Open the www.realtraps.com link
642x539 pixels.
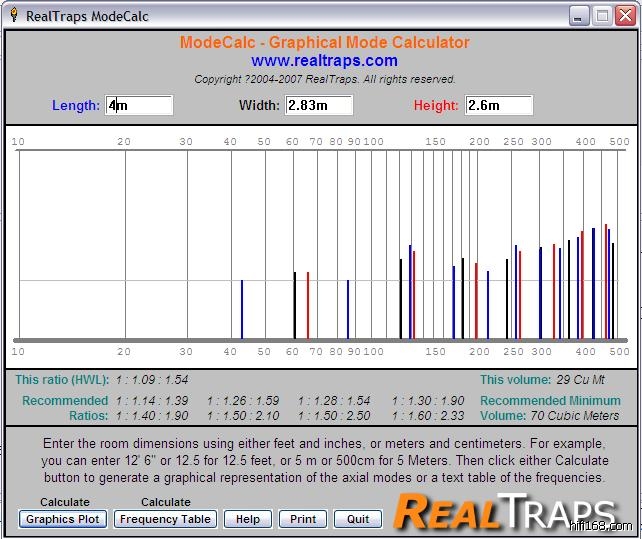click(x=324, y=61)
